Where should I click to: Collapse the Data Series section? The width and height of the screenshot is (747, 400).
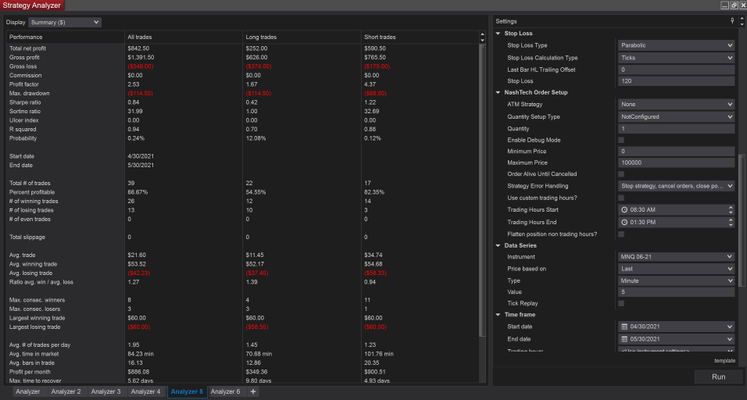(499, 245)
